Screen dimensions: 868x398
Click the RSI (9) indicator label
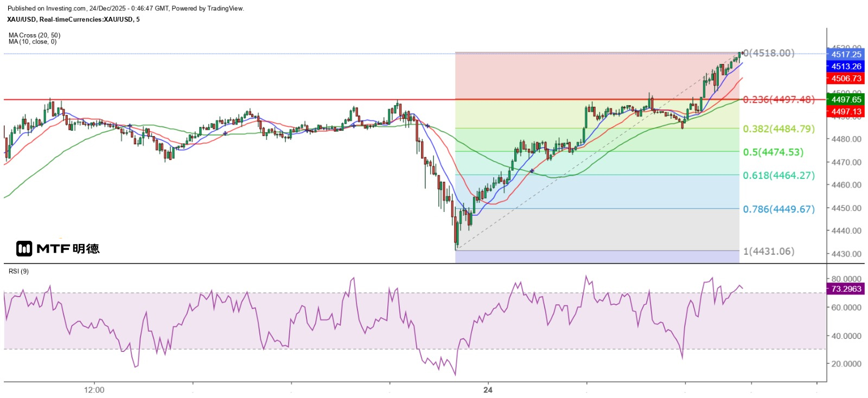point(19,271)
